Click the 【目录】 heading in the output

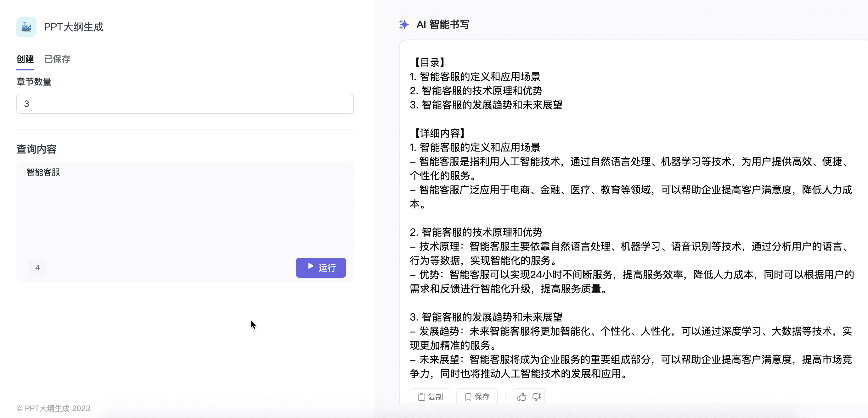click(x=429, y=62)
